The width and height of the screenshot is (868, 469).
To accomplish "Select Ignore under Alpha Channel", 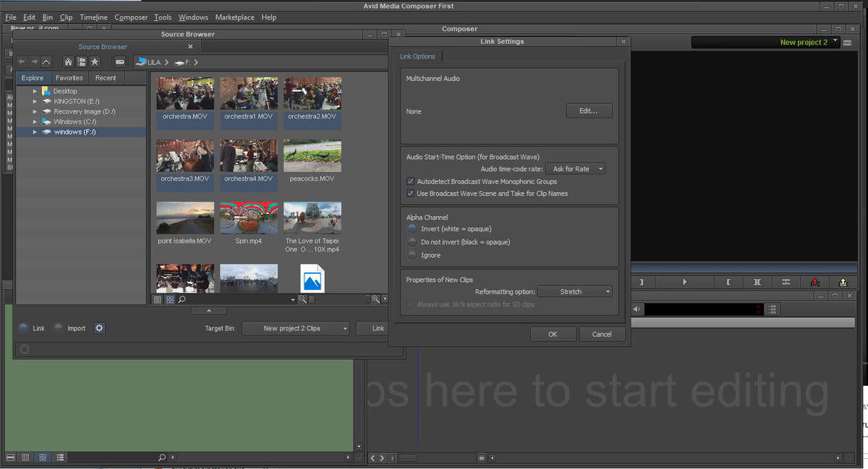I will click(412, 254).
